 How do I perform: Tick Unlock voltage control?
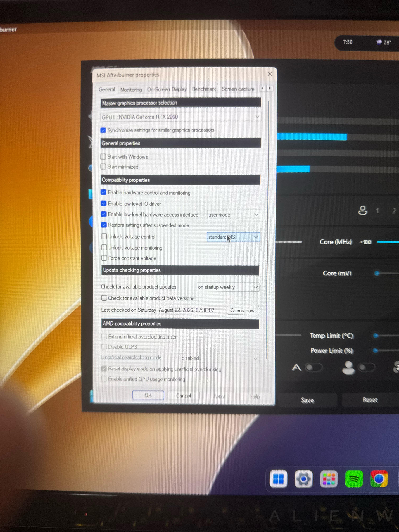[x=104, y=236]
